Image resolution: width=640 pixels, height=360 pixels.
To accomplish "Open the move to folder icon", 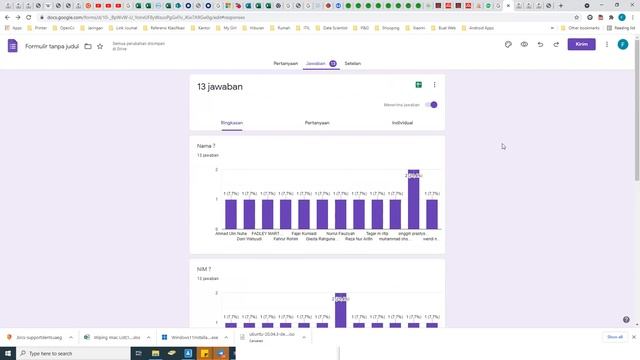I will [88, 46].
